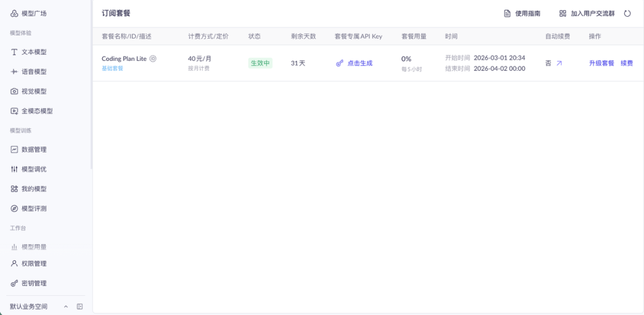The image size is (644, 315).
Task: Click 续费 to renew the plan
Action: coord(627,63)
